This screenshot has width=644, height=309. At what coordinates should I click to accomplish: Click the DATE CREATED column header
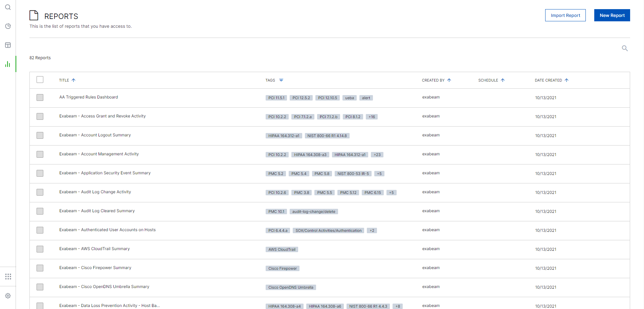point(548,80)
